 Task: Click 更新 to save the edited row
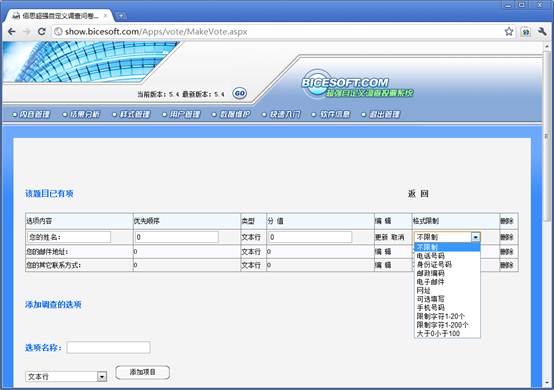tap(382, 237)
